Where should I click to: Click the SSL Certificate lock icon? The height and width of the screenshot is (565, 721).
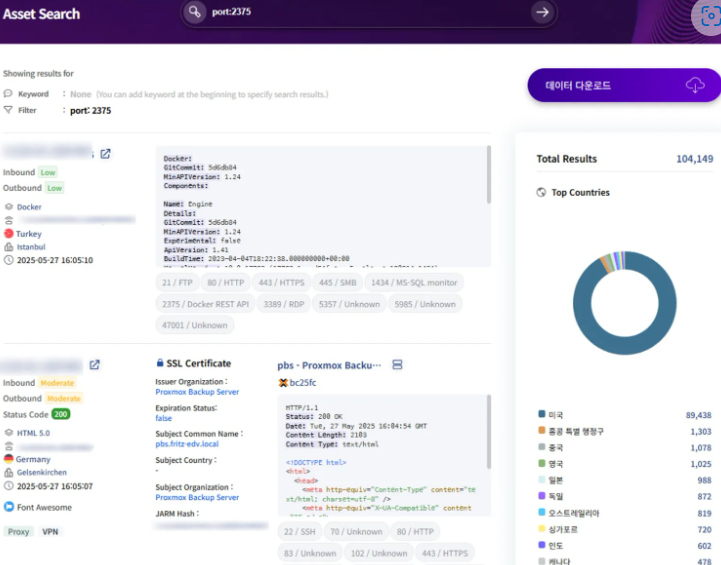click(x=160, y=363)
